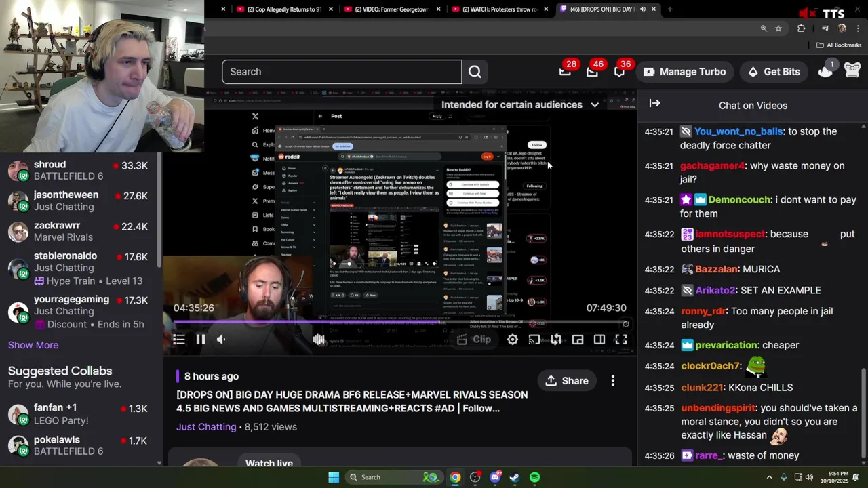Click the audio waveform icon in player
Image resolution: width=868 pixels, height=488 pixels.
pyautogui.click(x=319, y=340)
